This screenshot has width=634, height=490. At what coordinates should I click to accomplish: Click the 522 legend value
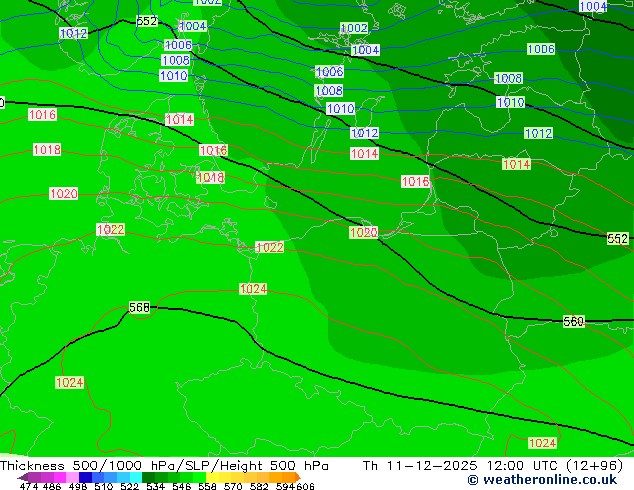tap(129, 486)
